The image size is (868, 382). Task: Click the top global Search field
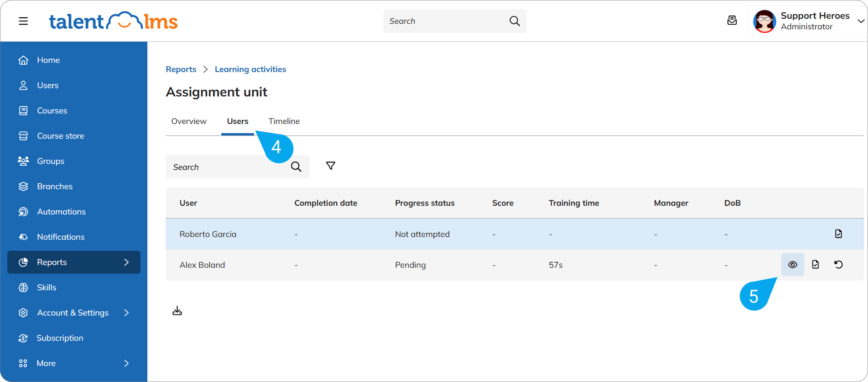click(x=455, y=21)
